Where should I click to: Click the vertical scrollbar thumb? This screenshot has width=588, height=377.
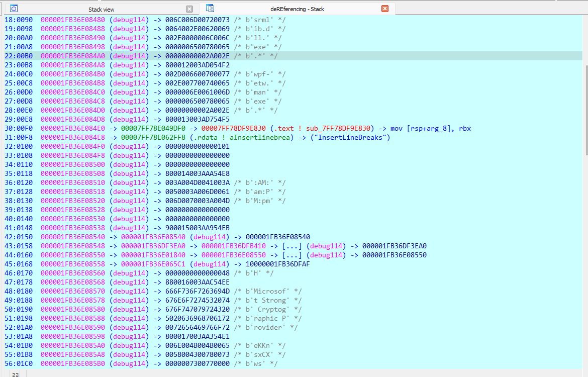click(586, 110)
